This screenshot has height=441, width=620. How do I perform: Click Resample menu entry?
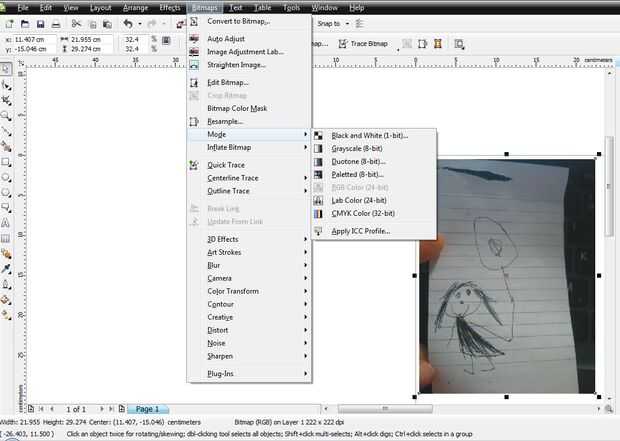(249, 121)
